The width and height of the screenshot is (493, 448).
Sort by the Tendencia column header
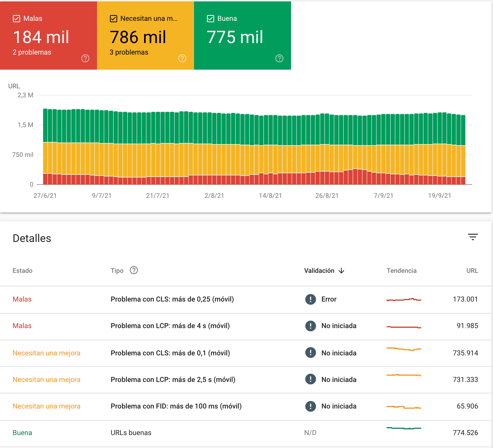pos(401,271)
